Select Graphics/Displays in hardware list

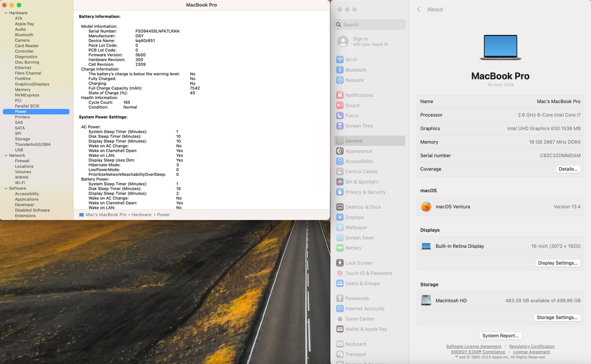(x=32, y=84)
